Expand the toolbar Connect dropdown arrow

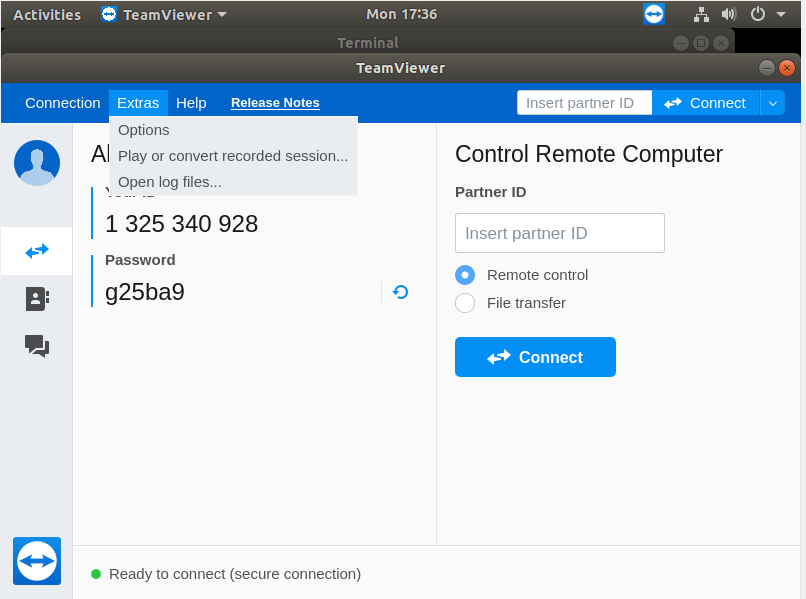773,103
